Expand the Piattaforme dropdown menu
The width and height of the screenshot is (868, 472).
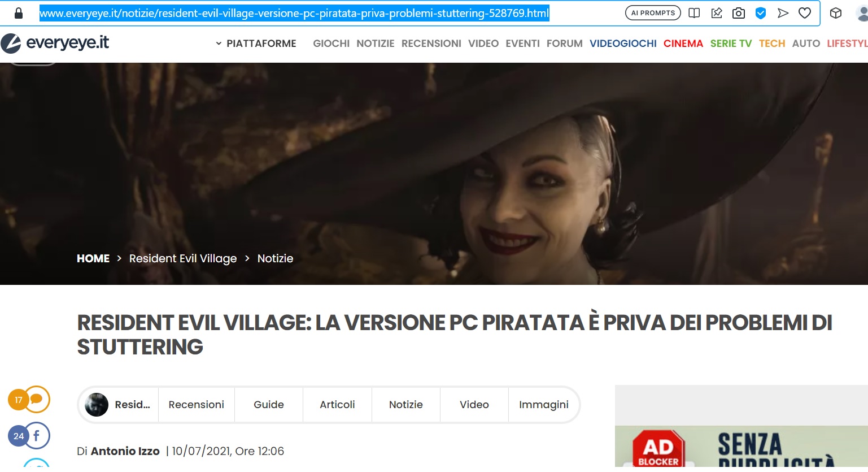(x=256, y=44)
